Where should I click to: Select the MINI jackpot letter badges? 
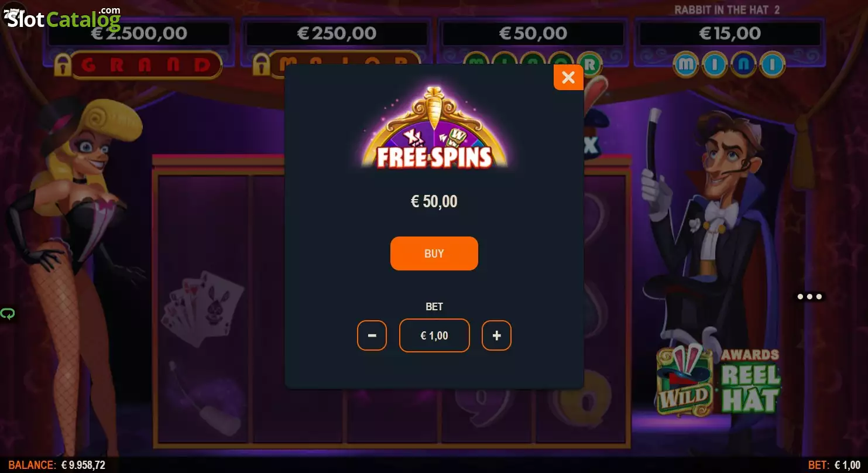pos(729,64)
